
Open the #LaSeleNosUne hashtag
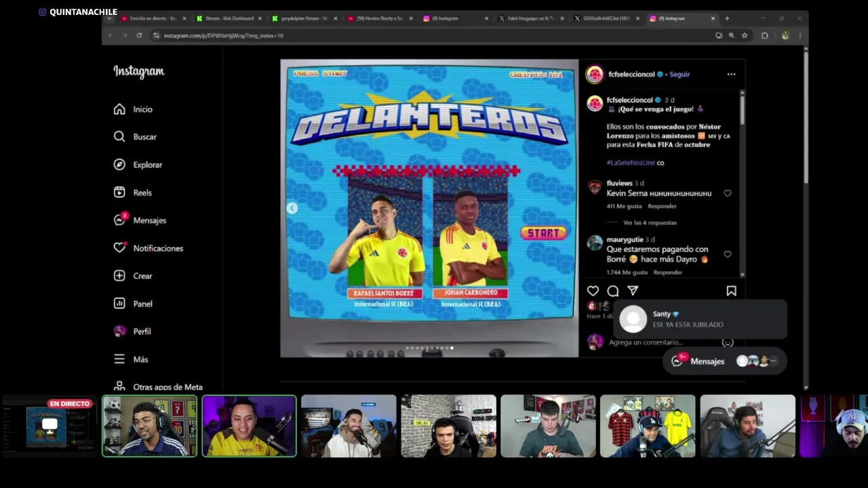(x=631, y=163)
